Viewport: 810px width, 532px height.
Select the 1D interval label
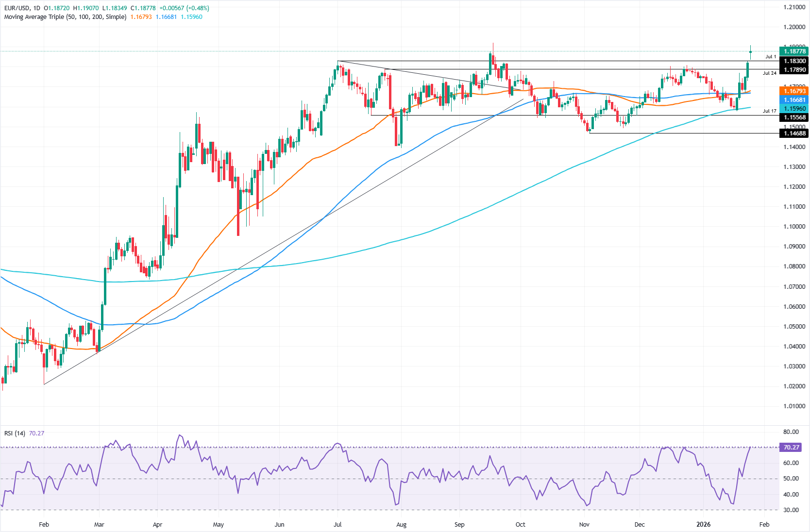pos(37,8)
